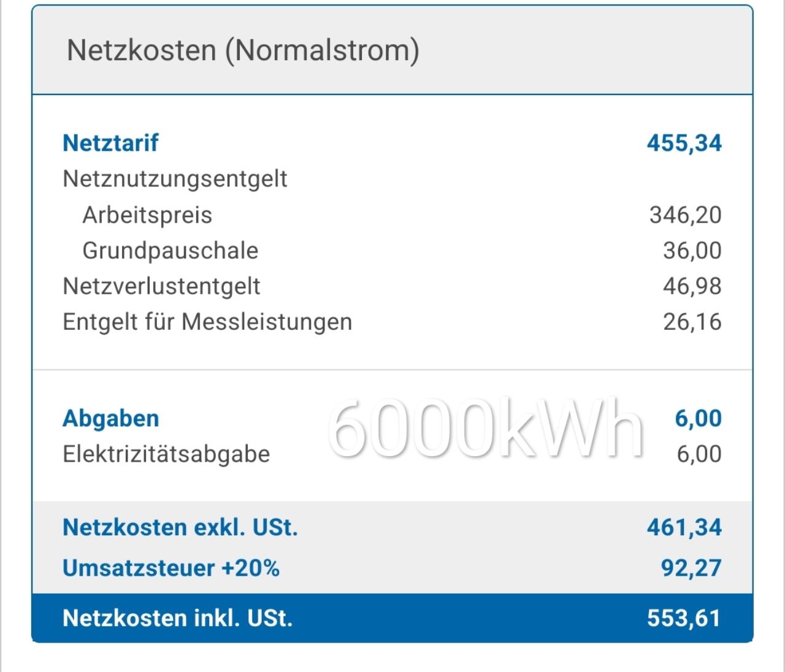The image size is (785, 672).
Task: Select the blue Abgaben heading
Action: 110,419
